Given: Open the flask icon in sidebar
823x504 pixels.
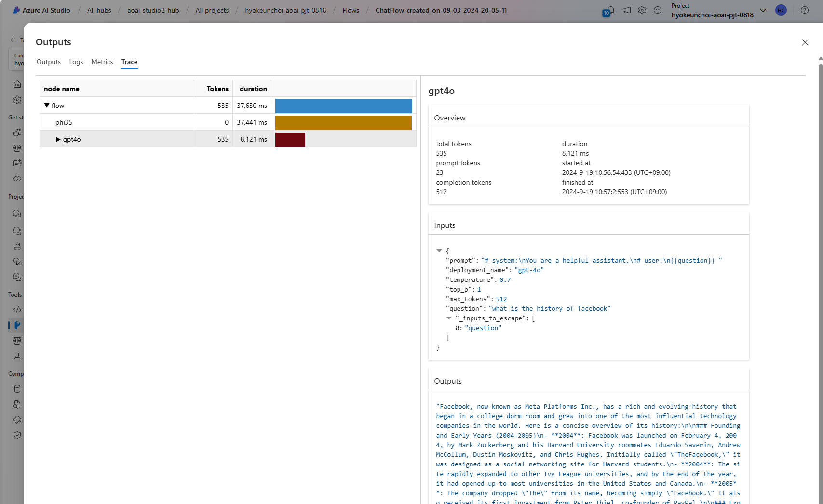Looking at the screenshot, I should tap(17, 356).
